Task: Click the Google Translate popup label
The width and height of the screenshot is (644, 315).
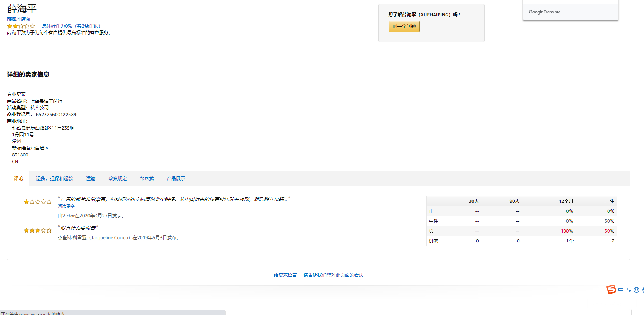Action: pyautogui.click(x=544, y=12)
